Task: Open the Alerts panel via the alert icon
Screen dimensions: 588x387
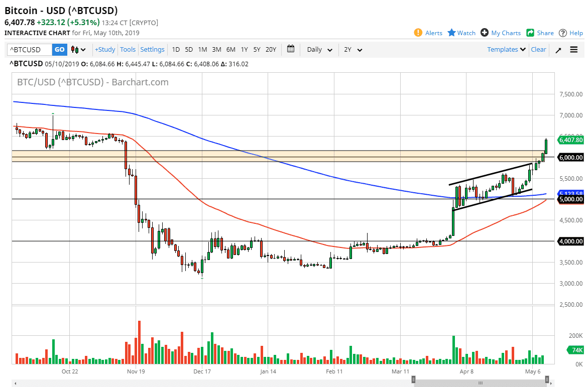Action: (418, 33)
